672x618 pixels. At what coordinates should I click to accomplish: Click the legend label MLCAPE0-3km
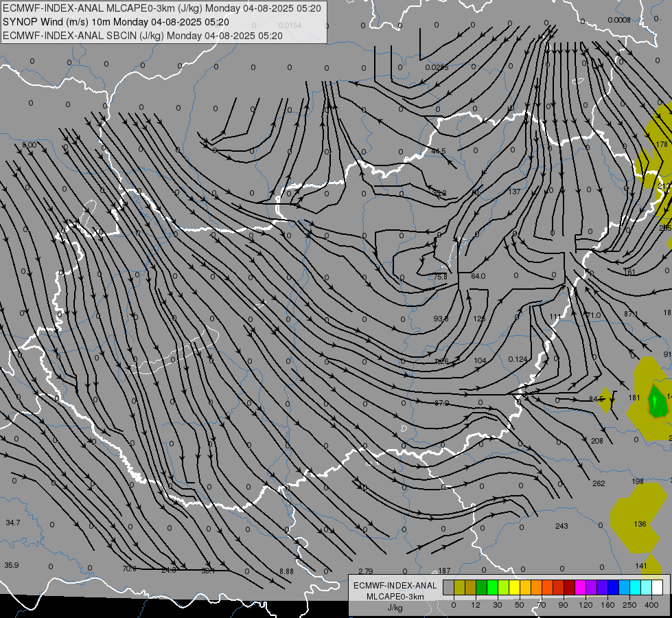[x=395, y=597]
